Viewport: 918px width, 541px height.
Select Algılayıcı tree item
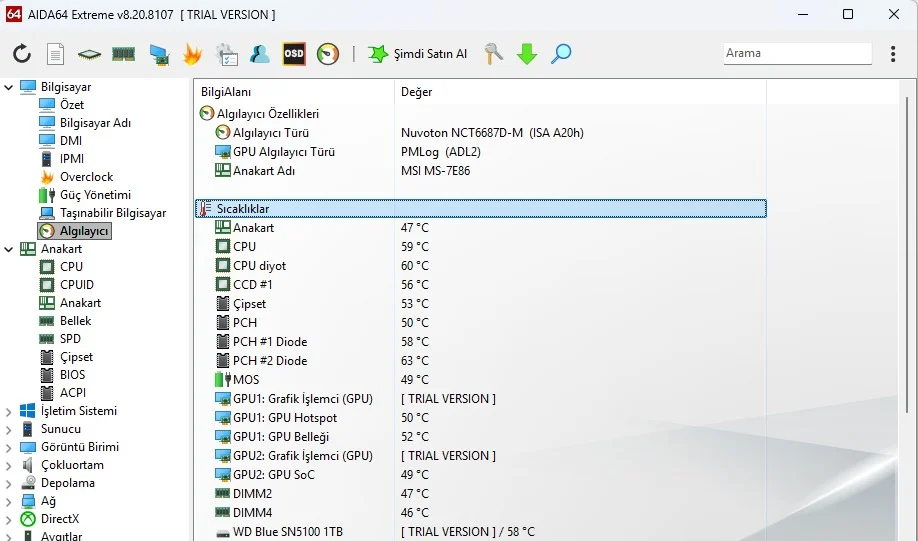pos(74,231)
